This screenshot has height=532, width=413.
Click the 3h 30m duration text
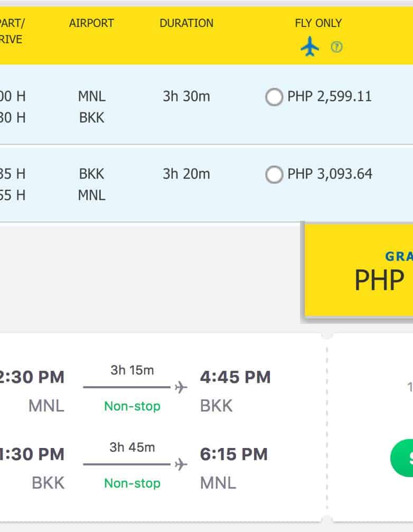186,97
